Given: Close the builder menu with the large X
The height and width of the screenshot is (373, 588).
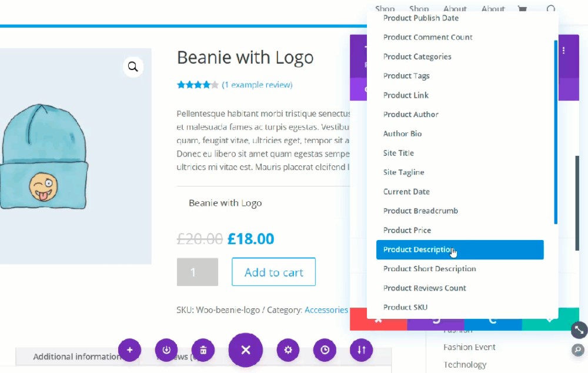Looking at the screenshot, I should tap(246, 350).
